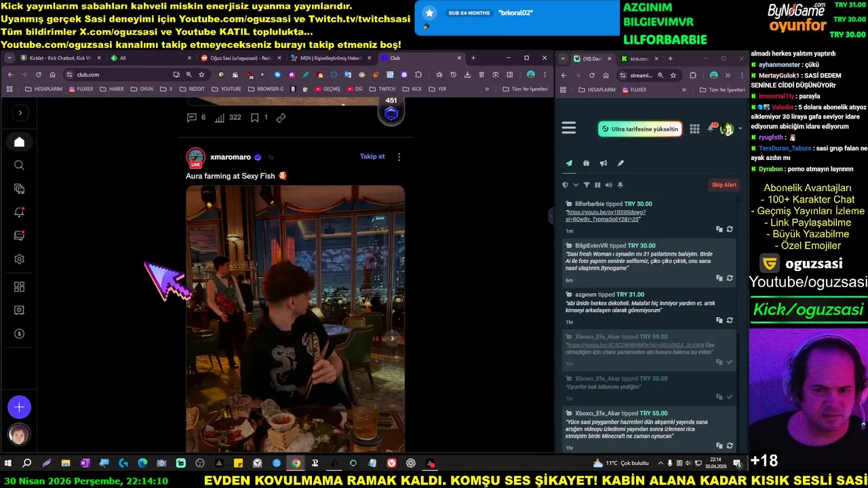Go to next image in post carousel

392,338
